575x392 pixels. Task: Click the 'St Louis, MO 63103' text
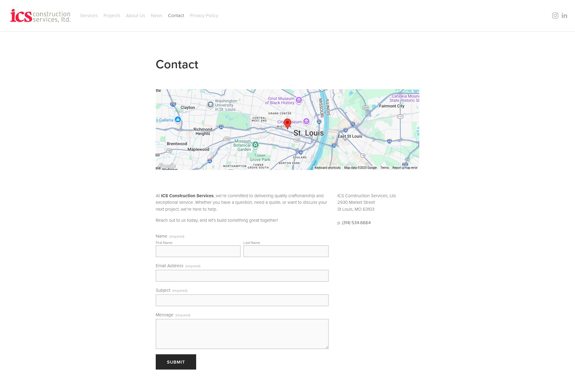[x=356, y=209]
